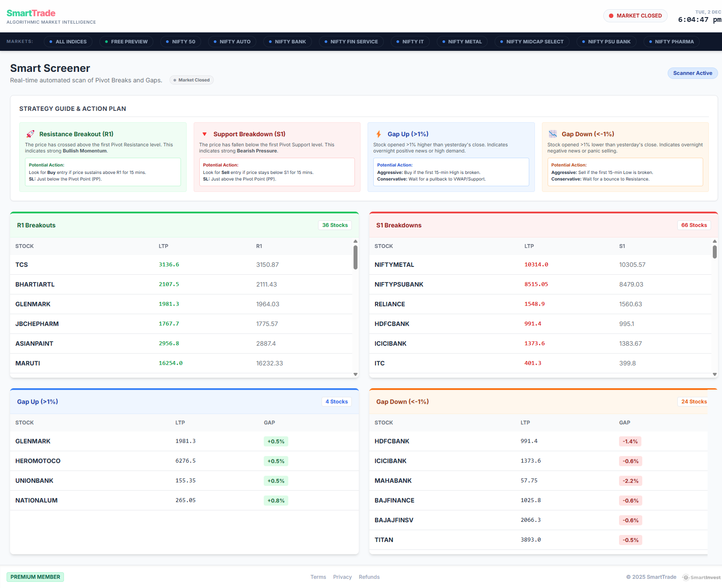Image resolution: width=722 pixels, height=588 pixels.
Task: Click the -2.2% gap badge for MAHABANK
Action: tap(630, 481)
